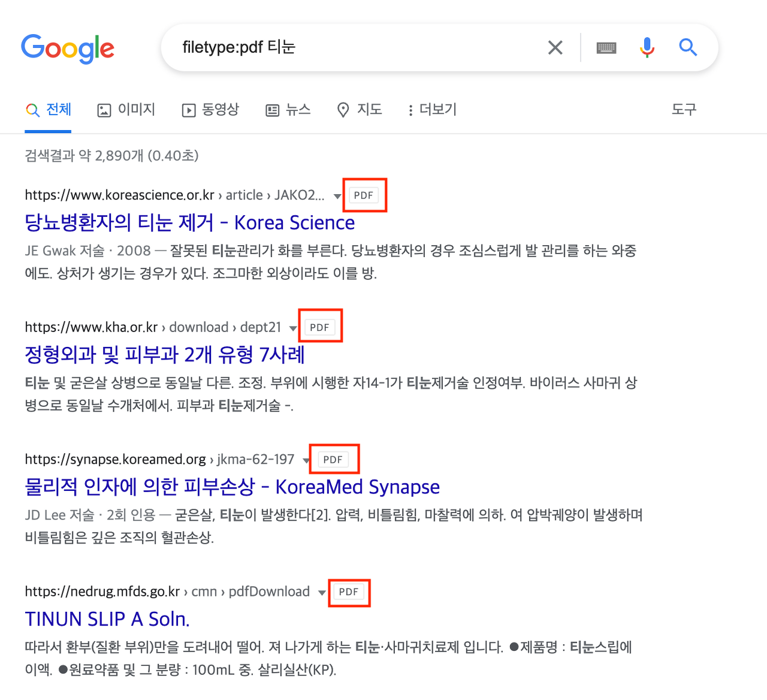Expand the dropdown arrow beside nedrug.mfds.go.kr URL
This screenshot has width=767, height=700.
point(322,593)
